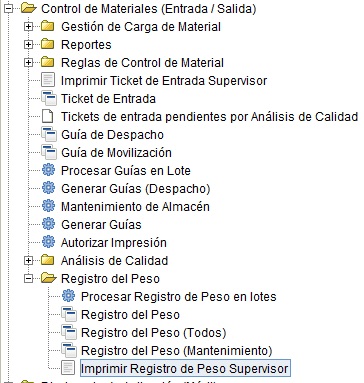Viewport: 364px width, 383px height.
Task: Expand Reglas de Control de Material
Action: tap(29, 62)
